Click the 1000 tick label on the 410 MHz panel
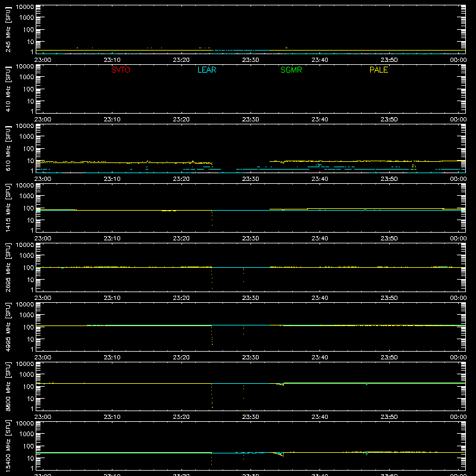 pos(26,77)
